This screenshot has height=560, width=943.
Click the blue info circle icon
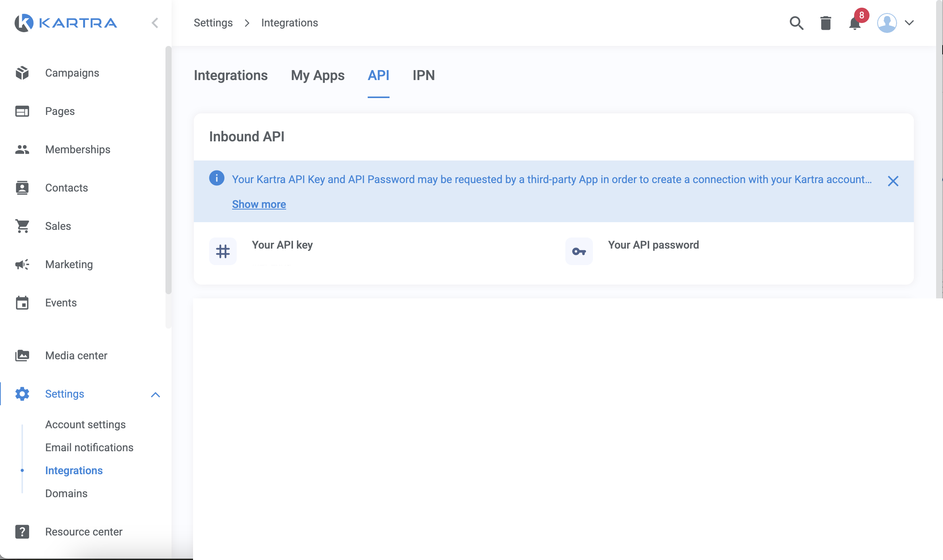(217, 178)
